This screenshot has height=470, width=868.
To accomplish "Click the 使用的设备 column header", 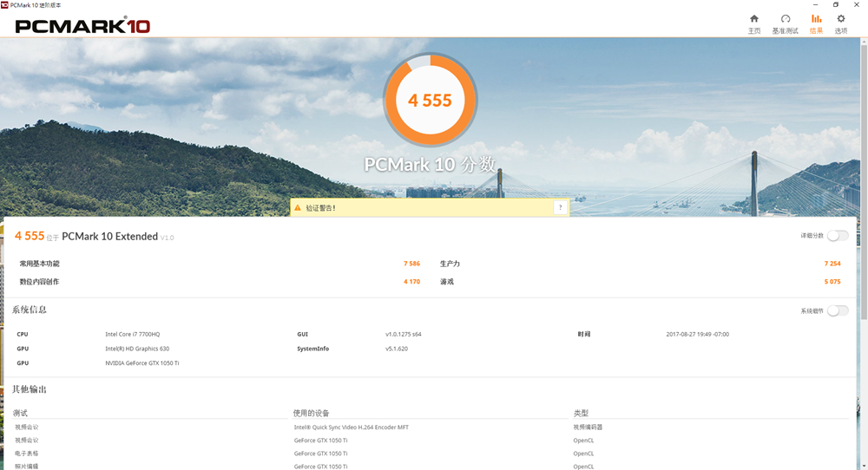I will click(x=311, y=413).
